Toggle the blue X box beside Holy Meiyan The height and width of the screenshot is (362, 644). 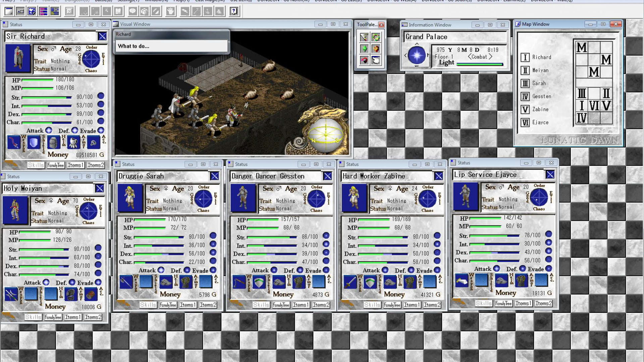pos(100,188)
